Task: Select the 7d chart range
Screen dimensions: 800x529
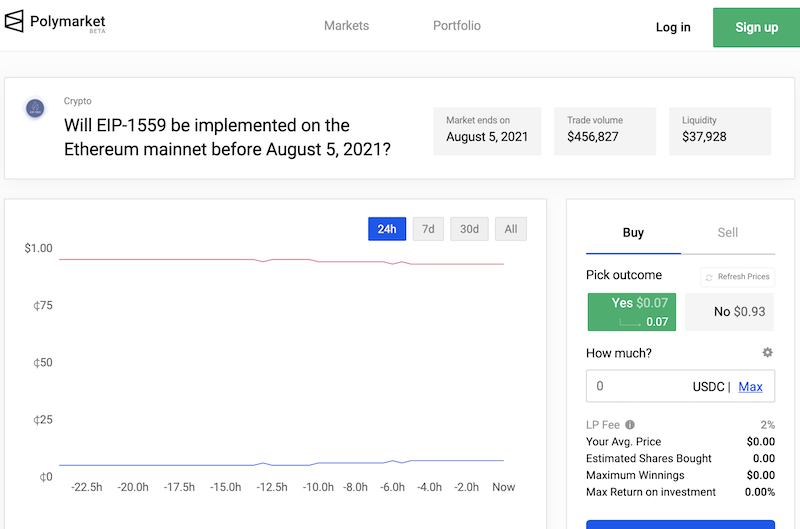Action: (x=428, y=229)
